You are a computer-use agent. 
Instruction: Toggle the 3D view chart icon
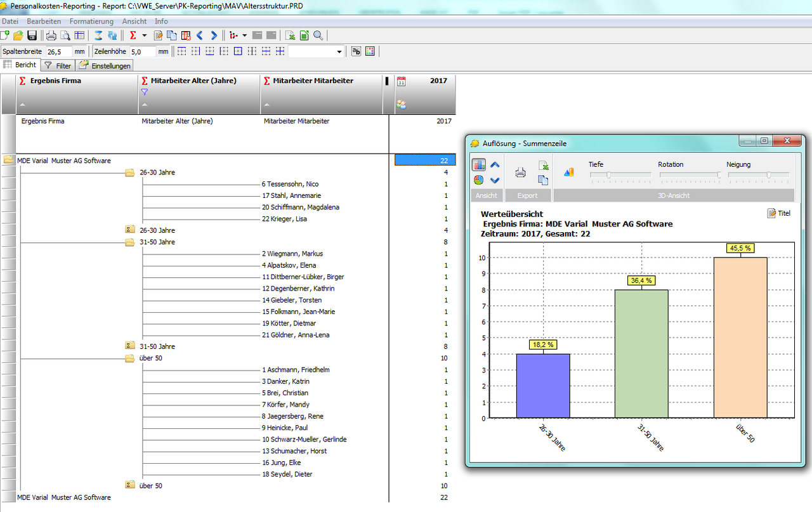(568, 172)
